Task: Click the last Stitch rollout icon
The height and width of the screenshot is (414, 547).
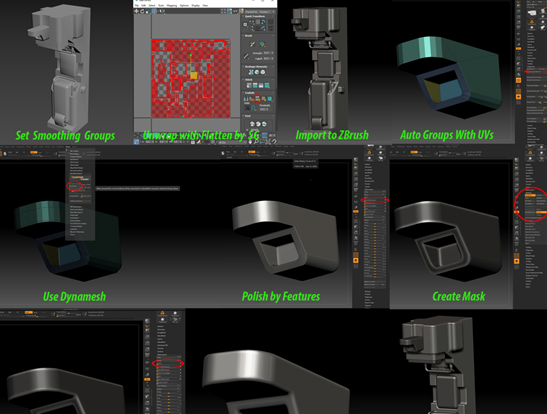Action: tap(267, 85)
